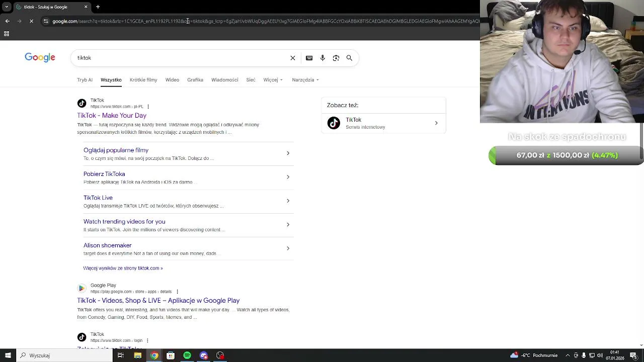Screen dimensions: 644x362
Task: Switch to Tryb AI tab
Action: point(85,80)
